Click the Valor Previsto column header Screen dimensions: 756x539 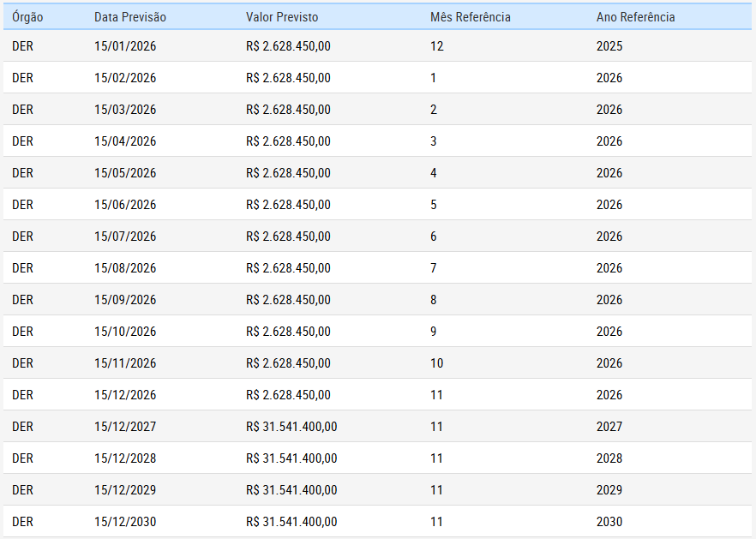[x=282, y=17]
